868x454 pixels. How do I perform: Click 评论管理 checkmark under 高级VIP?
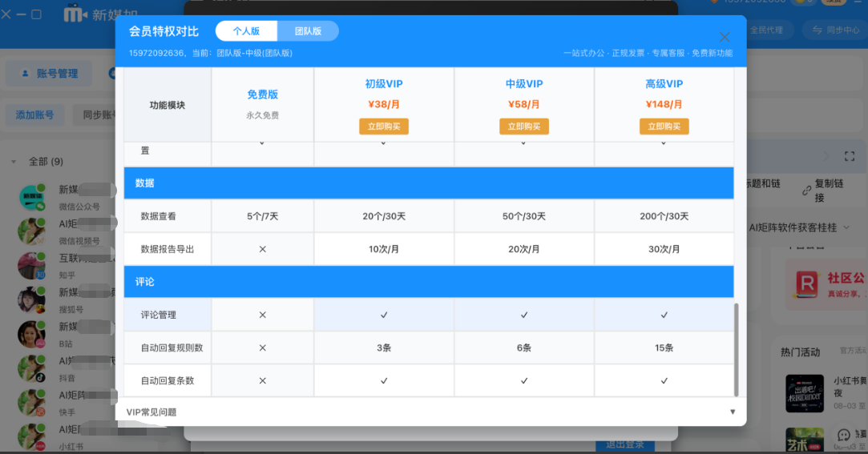tap(664, 315)
